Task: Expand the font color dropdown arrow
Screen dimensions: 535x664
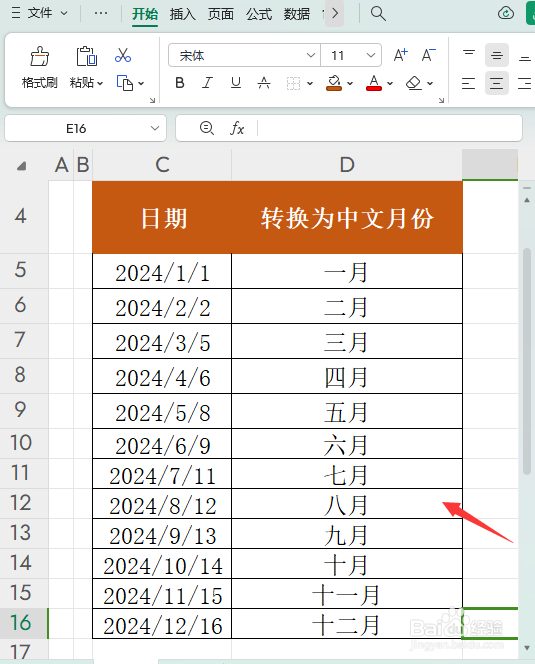Action: coord(390,83)
